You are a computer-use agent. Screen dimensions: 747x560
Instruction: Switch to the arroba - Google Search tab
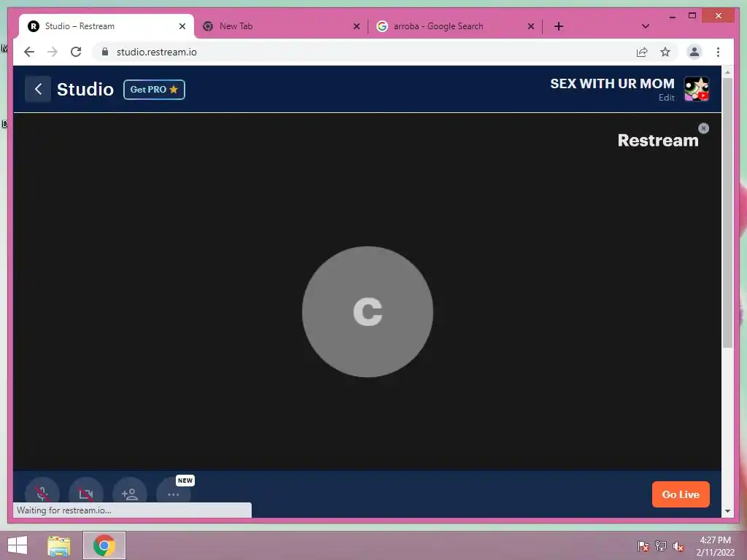[455, 26]
